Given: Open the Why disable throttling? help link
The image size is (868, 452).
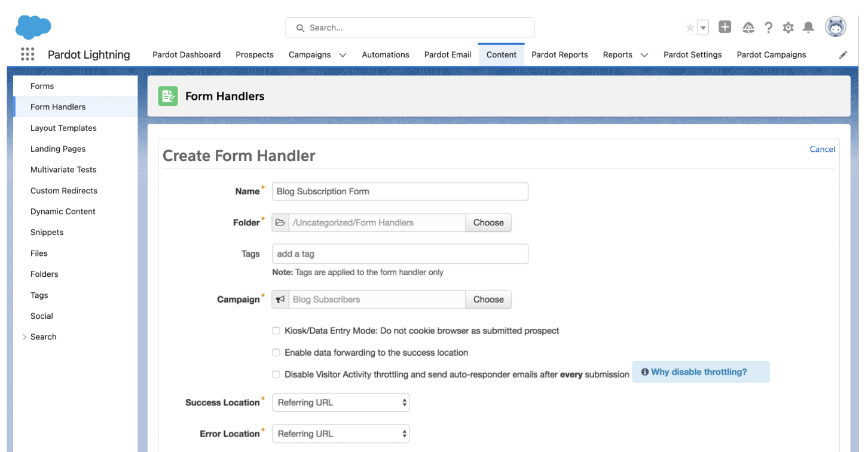Looking at the screenshot, I should (699, 372).
